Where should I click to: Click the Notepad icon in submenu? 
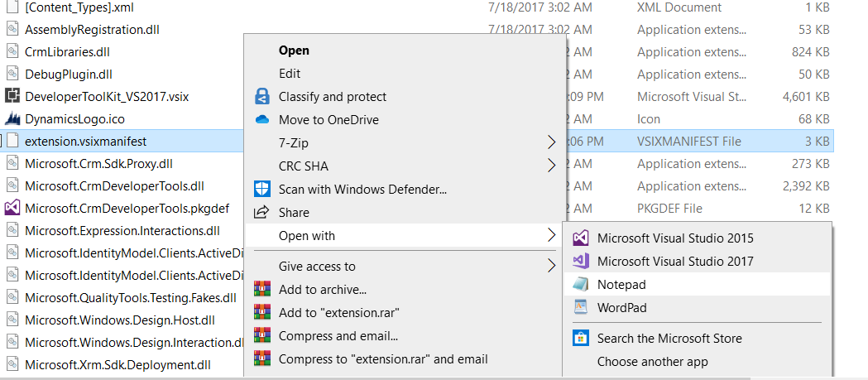tap(582, 285)
